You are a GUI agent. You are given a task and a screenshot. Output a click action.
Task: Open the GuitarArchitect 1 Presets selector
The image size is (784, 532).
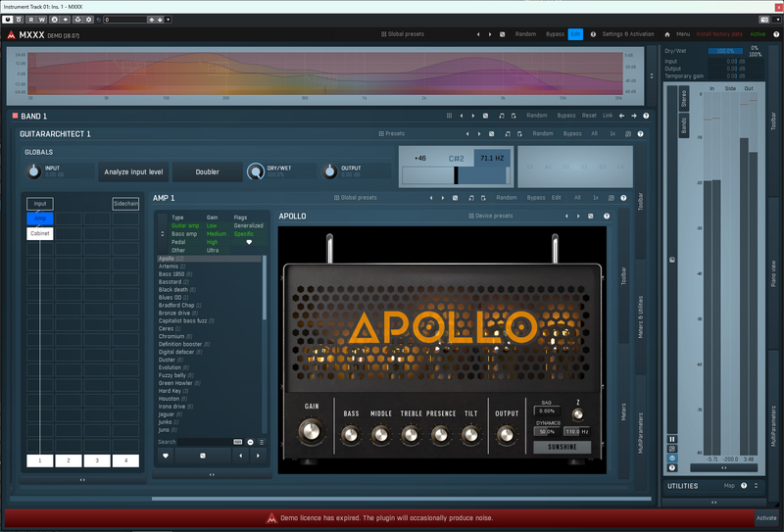coord(391,134)
